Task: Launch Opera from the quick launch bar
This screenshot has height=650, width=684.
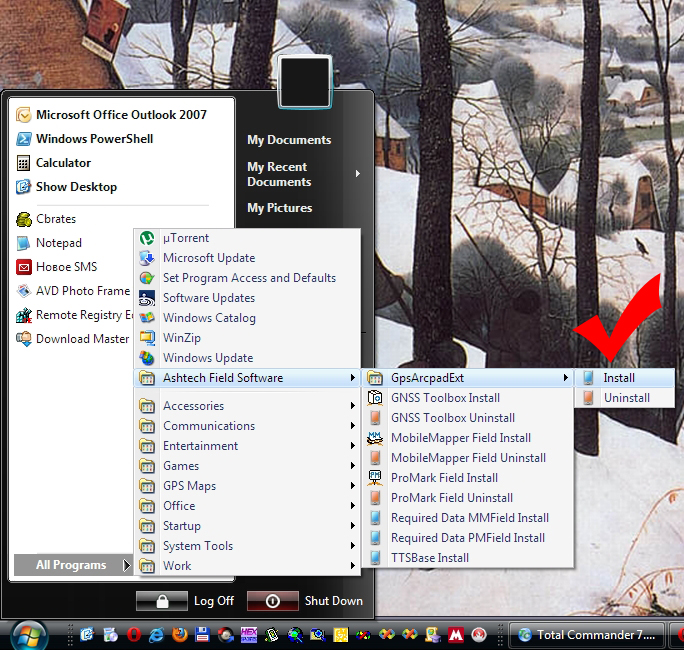Action: (133, 635)
